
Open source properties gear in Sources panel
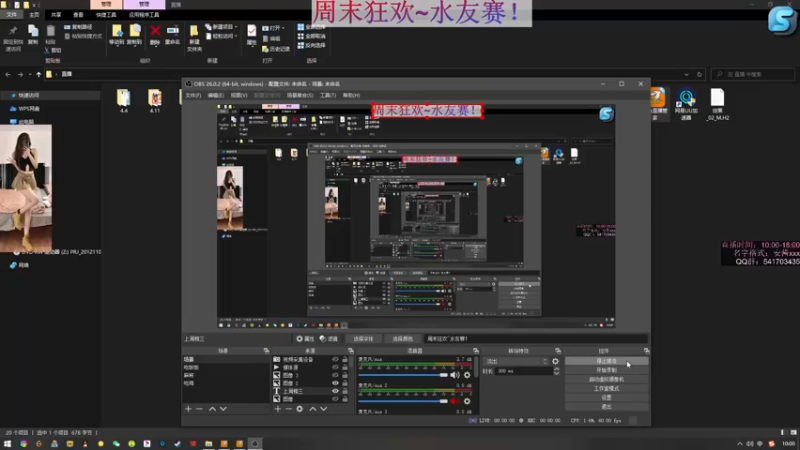point(299,409)
